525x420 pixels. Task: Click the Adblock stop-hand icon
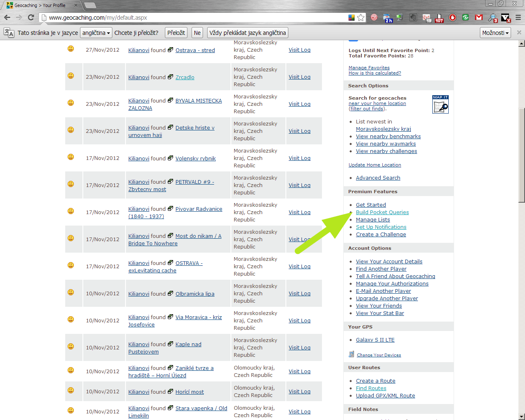coord(452,17)
